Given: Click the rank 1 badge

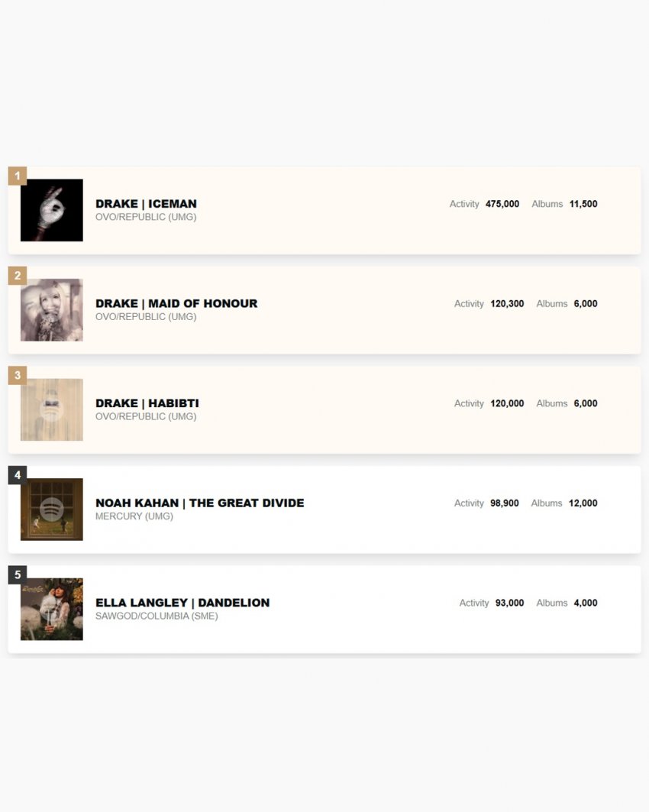Looking at the screenshot, I should (18, 176).
